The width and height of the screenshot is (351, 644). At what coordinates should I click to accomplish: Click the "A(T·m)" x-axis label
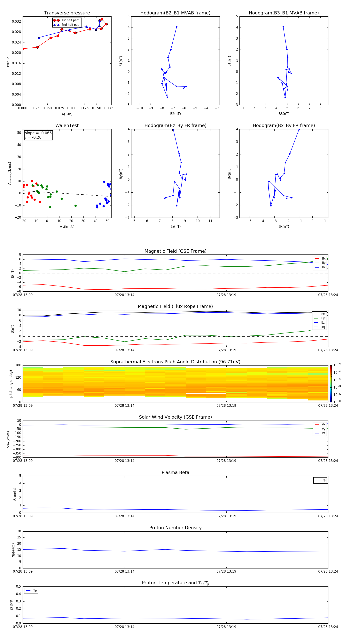click(x=67, y=114)
